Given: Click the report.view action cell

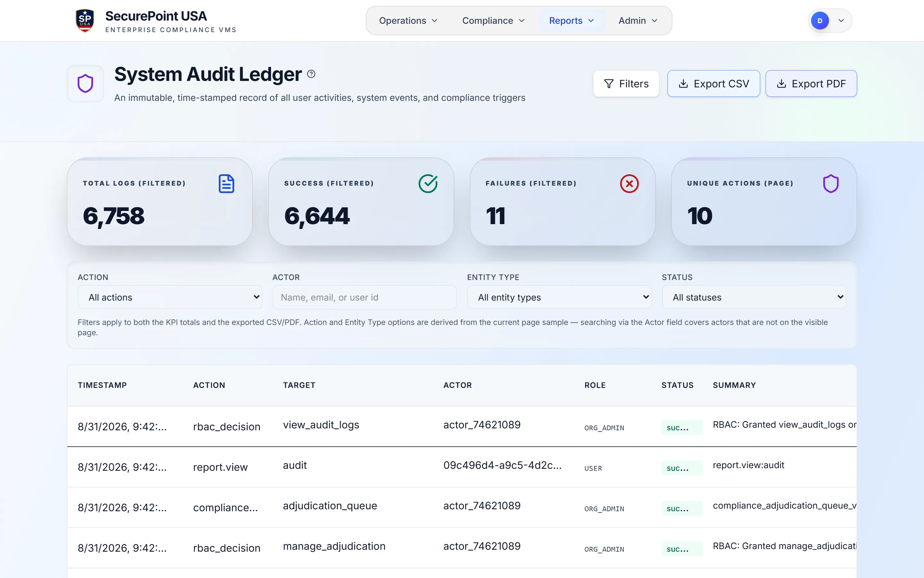Looking at the screenshot, I should pyautogui.click(x=220, y=467).
